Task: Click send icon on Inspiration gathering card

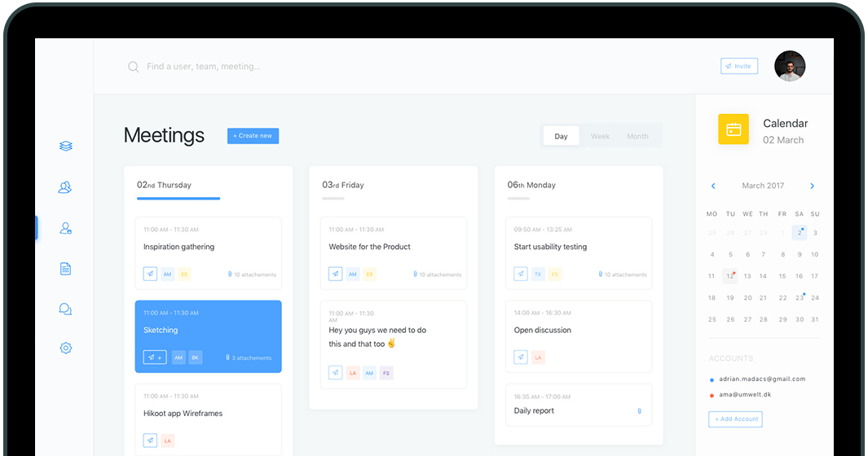Action: click(150, 274)
